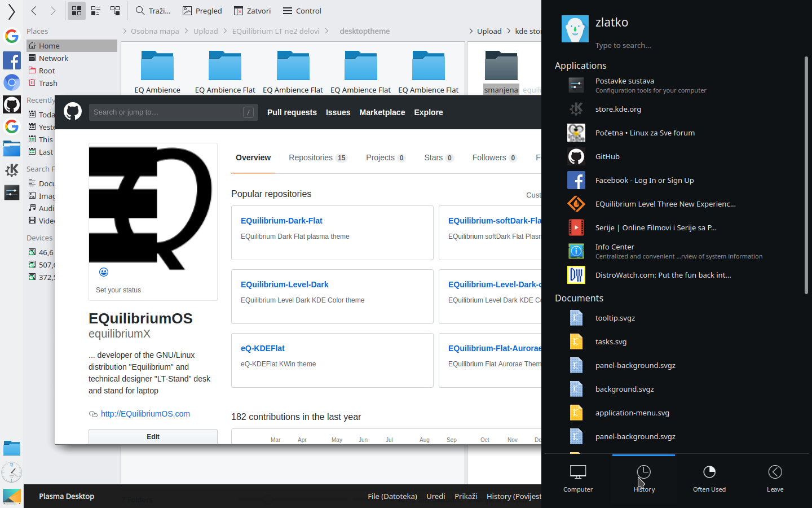Open eQ-KDEFlat repository link
Image resolution: width=812 pixels, height=508 pixels.
[x=263, y=348]
